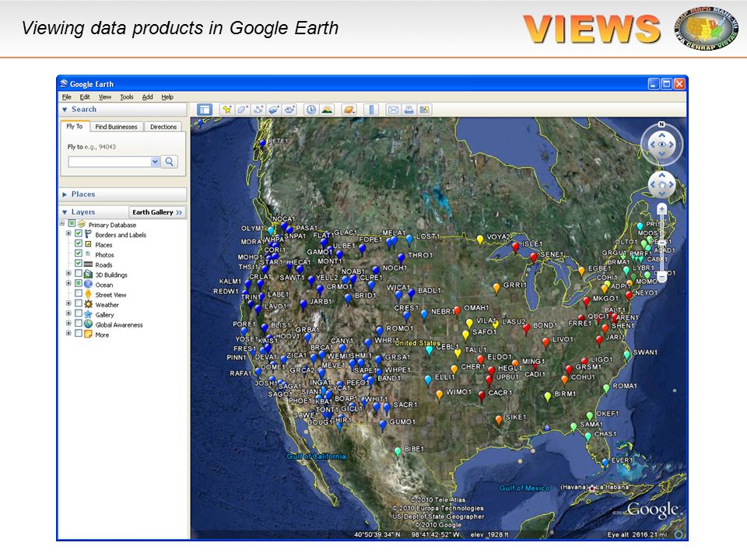The width and height of the screenshot is (747, 560).
Task: Email the view with envelope icon
Action: pyautogui.click(x=393, y=110)
